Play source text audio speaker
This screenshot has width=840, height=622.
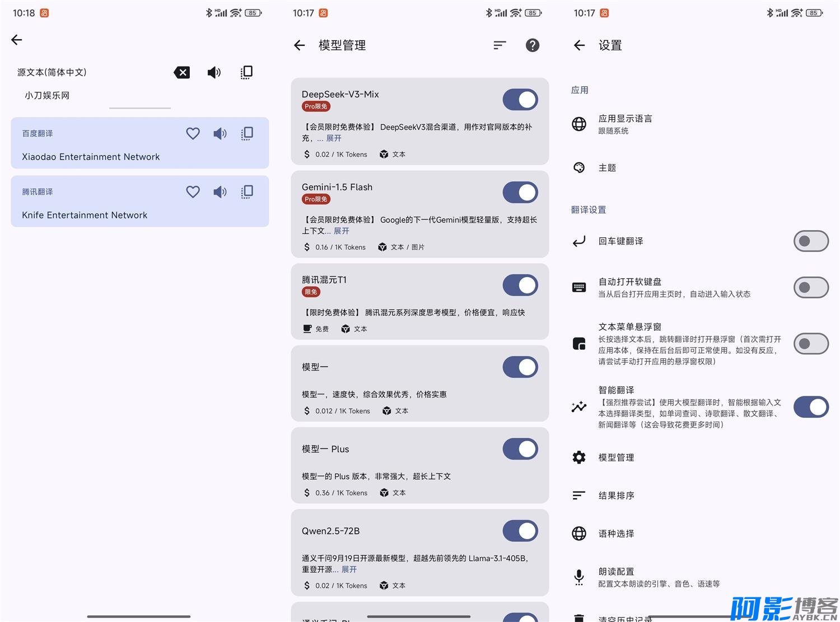(x=214, y=72)
